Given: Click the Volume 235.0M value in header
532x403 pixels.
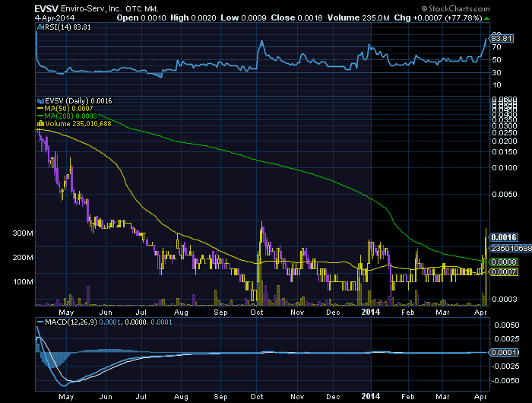Looking at the screenshot, I should click(x=358, y=18).
